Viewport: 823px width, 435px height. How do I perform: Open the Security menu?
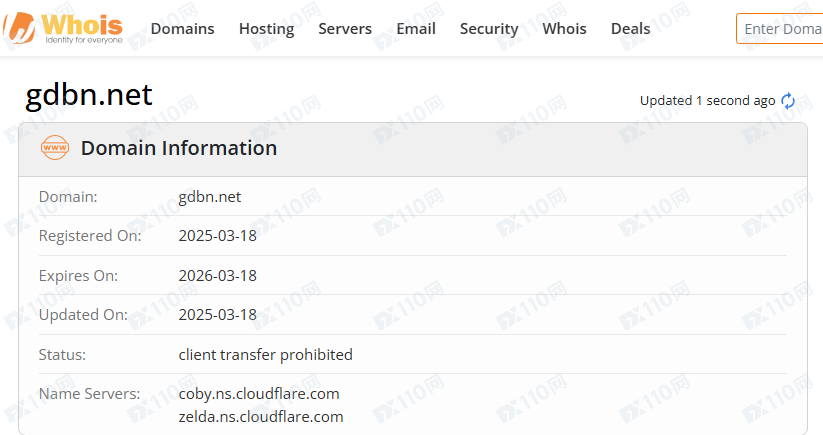[x=489, y=29]
